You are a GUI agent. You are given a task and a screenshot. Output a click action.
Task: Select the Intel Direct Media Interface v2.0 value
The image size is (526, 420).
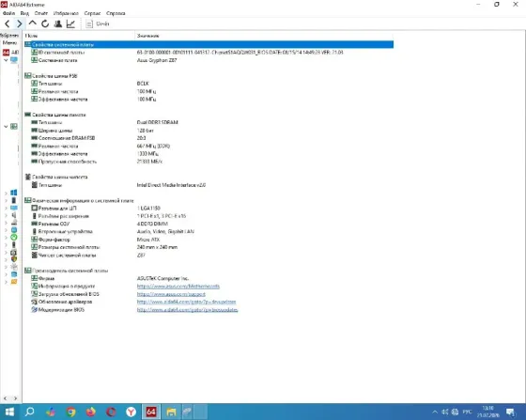pos(171,185)
